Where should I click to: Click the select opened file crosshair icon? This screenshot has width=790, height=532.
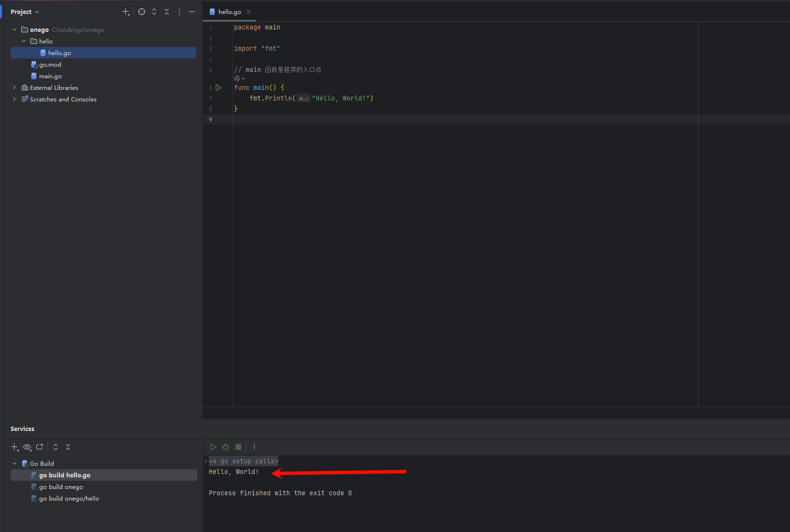[142, 12]
